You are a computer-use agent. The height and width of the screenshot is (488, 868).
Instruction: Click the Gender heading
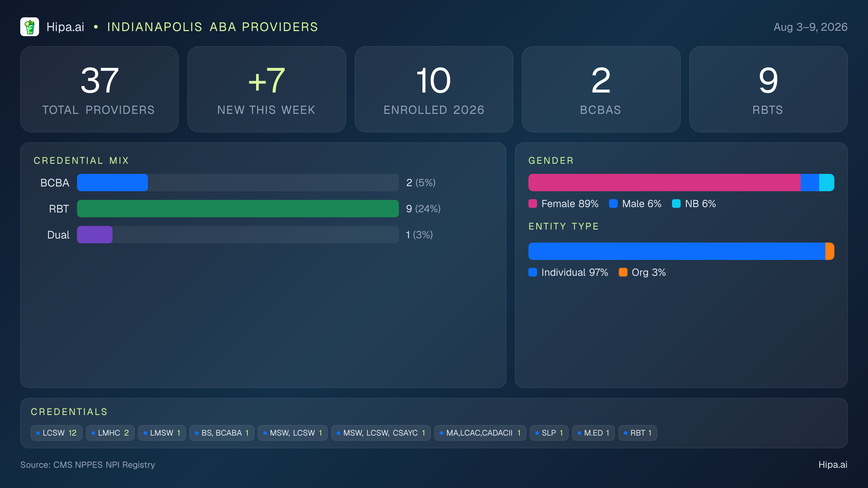pyautogui.click(x=551, y=160)
